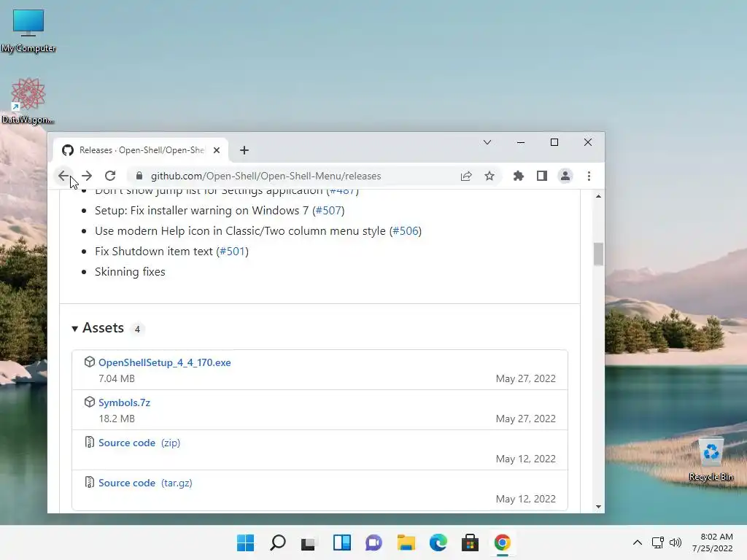Click the Skinning fixes bullet text
Viewport: 747px width, 560px height.
(130, 272)
